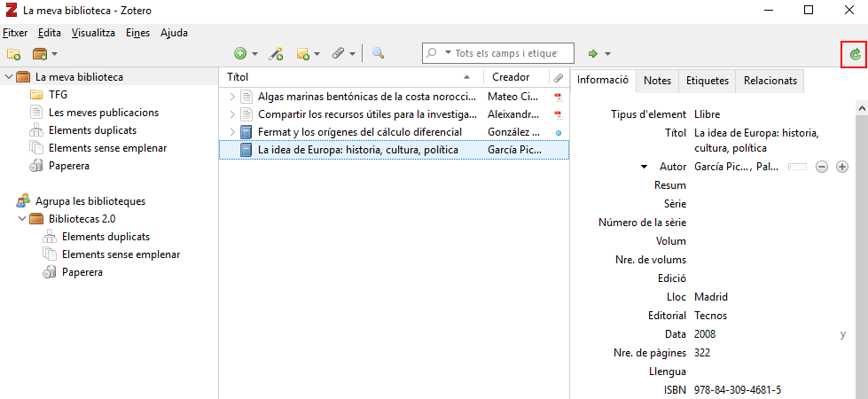Select La meva biblioteca library
The width and height of the screenshot is (868, 399).
(79, 77)
